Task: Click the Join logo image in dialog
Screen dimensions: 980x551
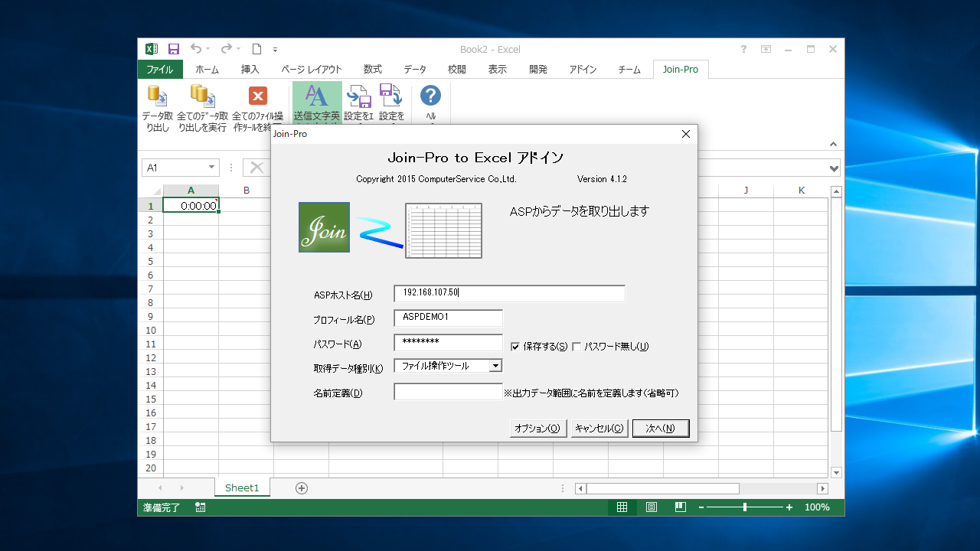Action: pos(324,227)
